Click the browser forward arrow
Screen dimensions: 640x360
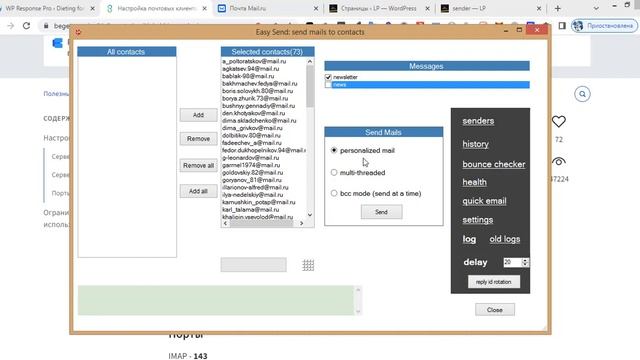[11, 26]
